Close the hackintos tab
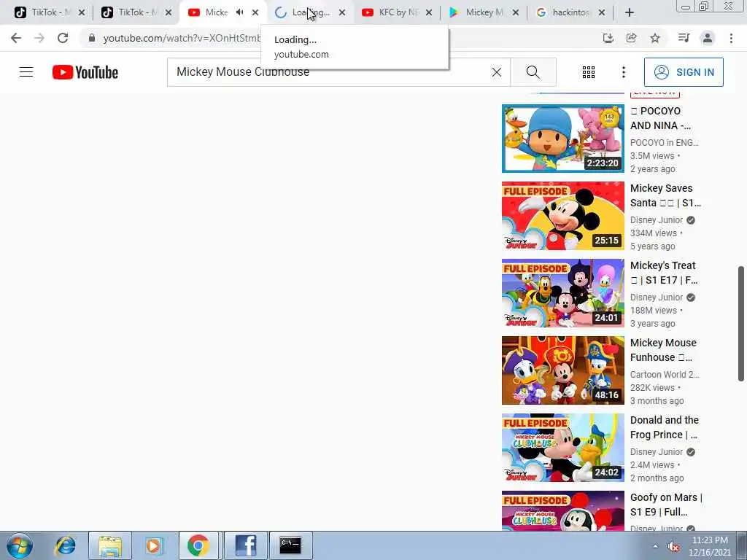 (602, 12)
